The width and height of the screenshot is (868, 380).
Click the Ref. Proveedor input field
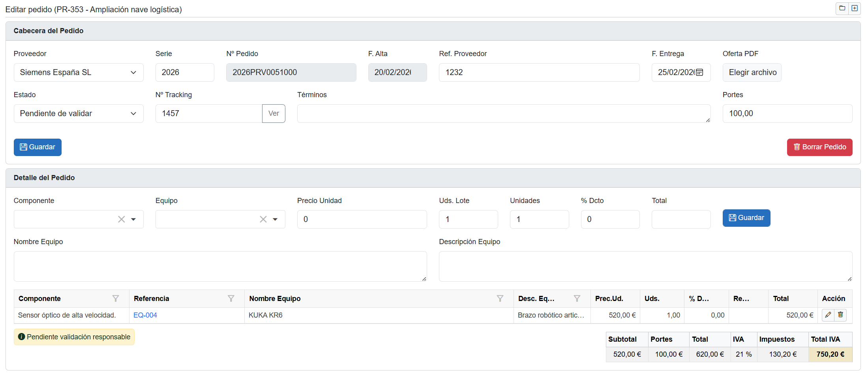539,73
